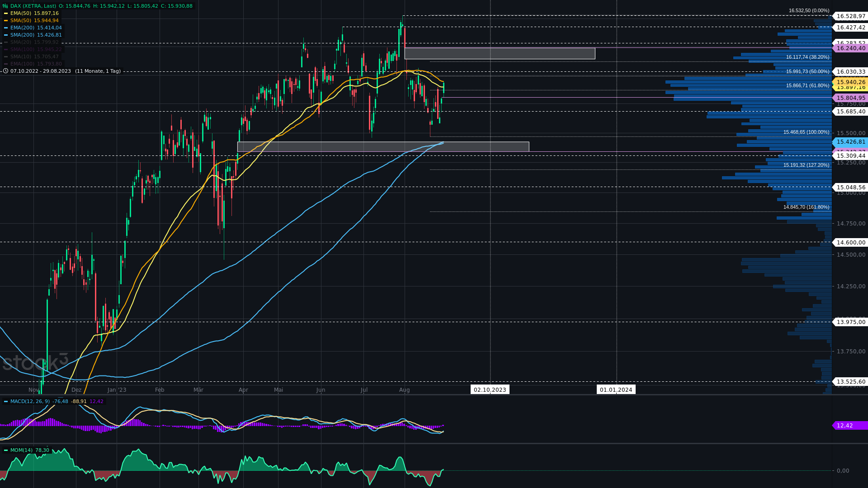The width and height of the screenshot is (868, 488).
Task: Click the candlestick chart-type icon beside DAX
Action: (5, 6)
